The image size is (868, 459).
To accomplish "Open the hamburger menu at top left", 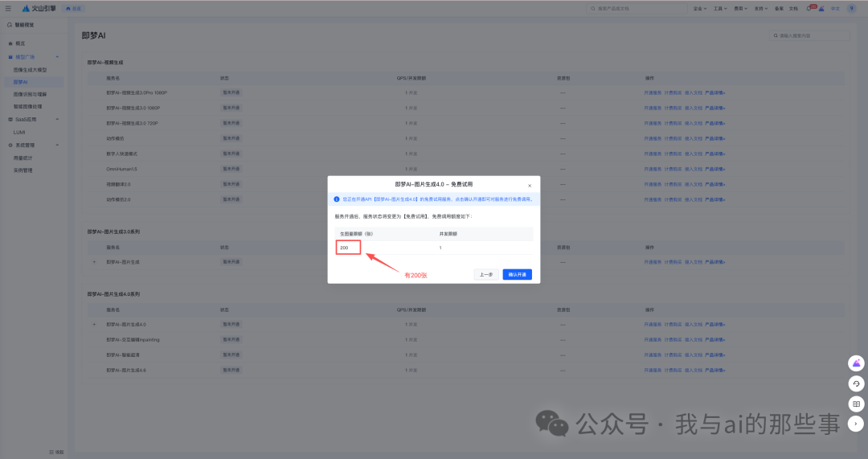I will (x=8, y=8).
